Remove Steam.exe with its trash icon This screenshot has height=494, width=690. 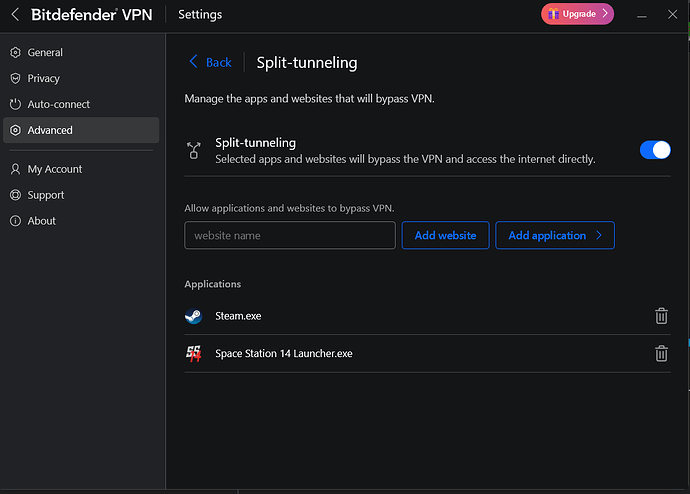coord(661,316)
